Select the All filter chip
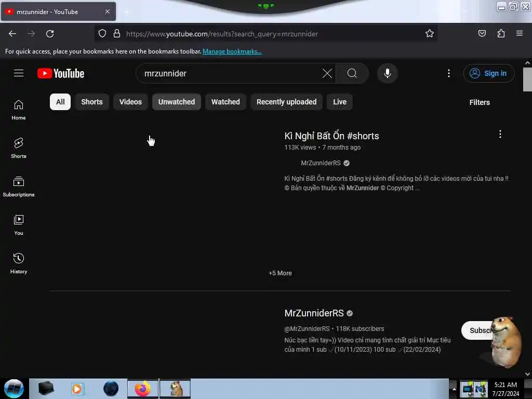 60,102
